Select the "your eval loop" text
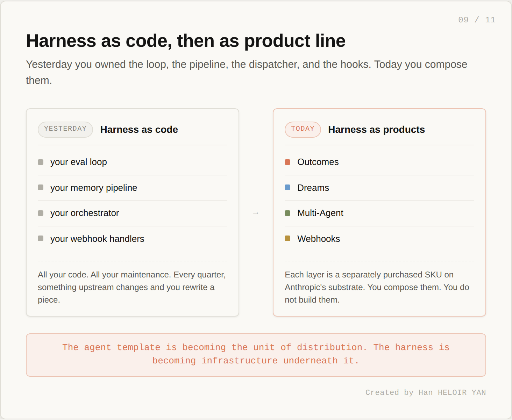Image resolution: width=512 pixels, height=420 pixels. click(x=79, y=162)
